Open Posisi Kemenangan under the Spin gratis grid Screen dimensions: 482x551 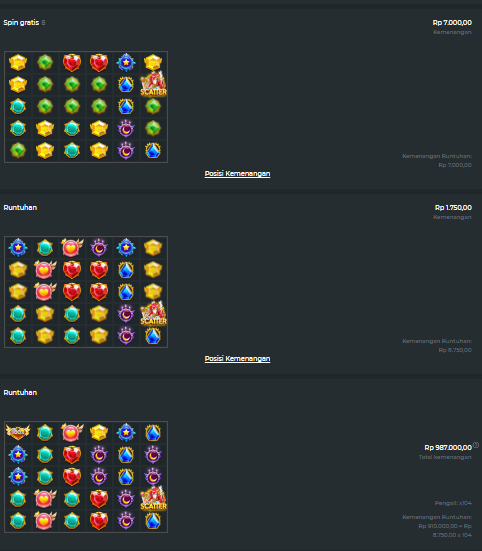[237, 174]
